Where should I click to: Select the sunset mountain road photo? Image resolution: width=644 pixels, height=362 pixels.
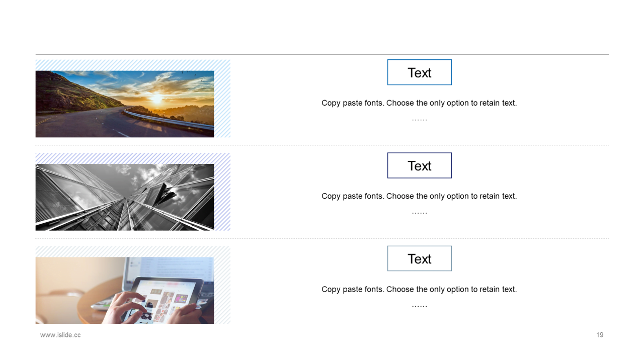pyautogui.click(x=125, y=104)
